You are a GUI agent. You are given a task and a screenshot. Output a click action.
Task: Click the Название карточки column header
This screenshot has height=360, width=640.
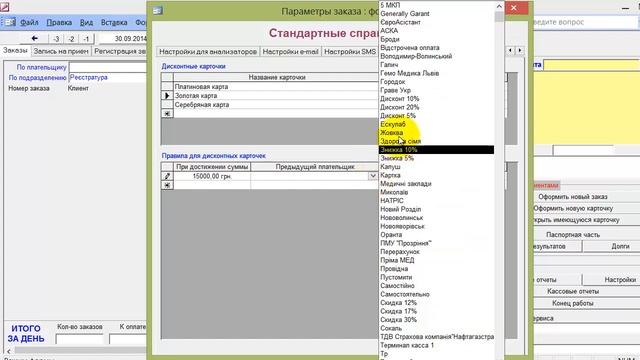coord(276,77)
